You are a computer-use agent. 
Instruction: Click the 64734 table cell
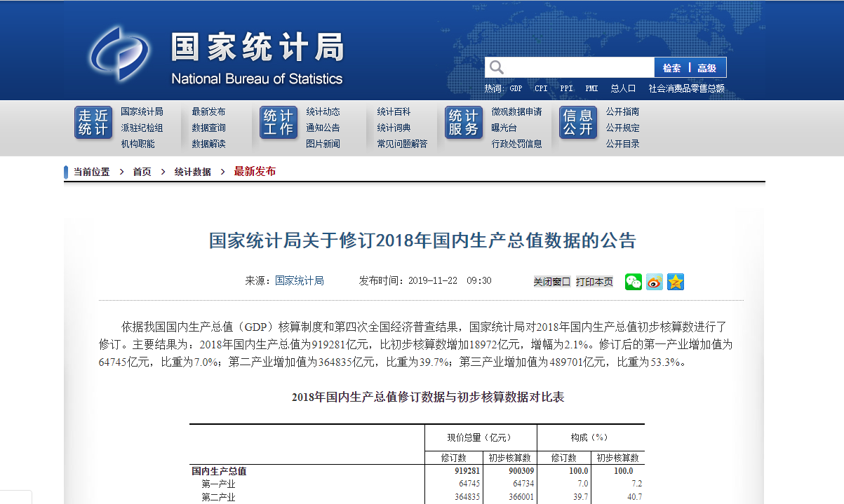click(x=523, y=484)
